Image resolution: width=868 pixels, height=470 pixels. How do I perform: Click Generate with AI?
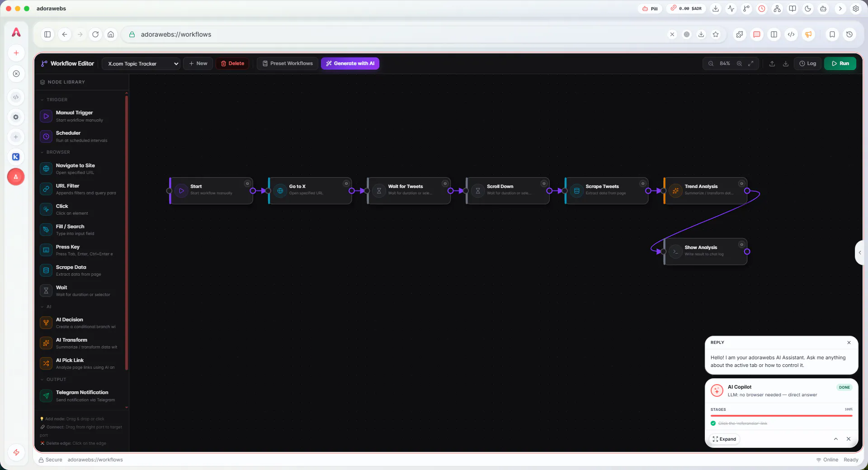pyautogui.click(x=350, y=64)
